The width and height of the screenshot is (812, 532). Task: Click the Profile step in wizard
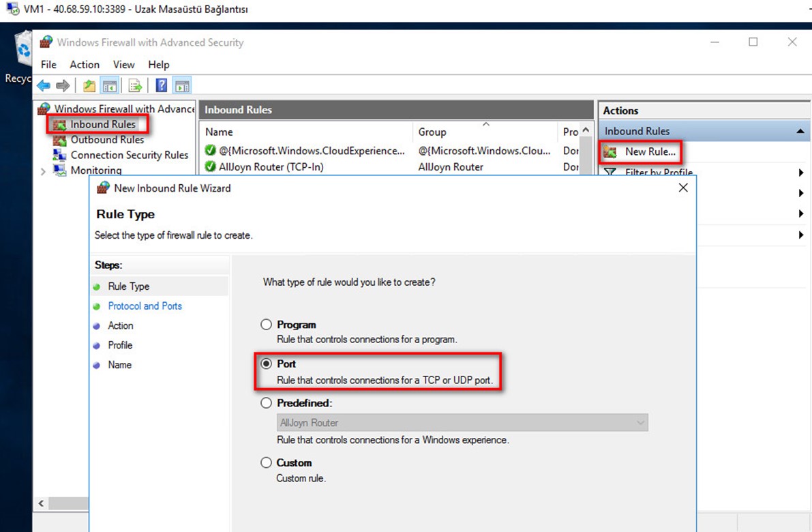coord(120,345)
